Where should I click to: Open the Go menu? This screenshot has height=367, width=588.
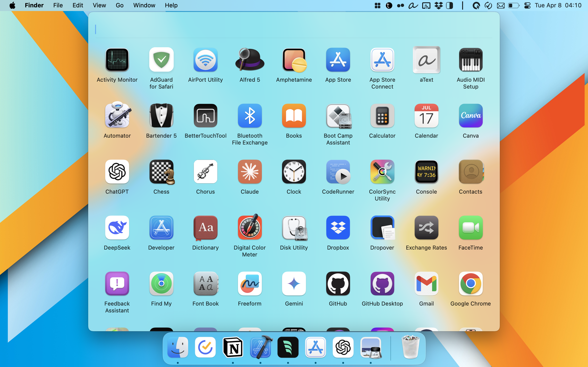pos(119,5)
